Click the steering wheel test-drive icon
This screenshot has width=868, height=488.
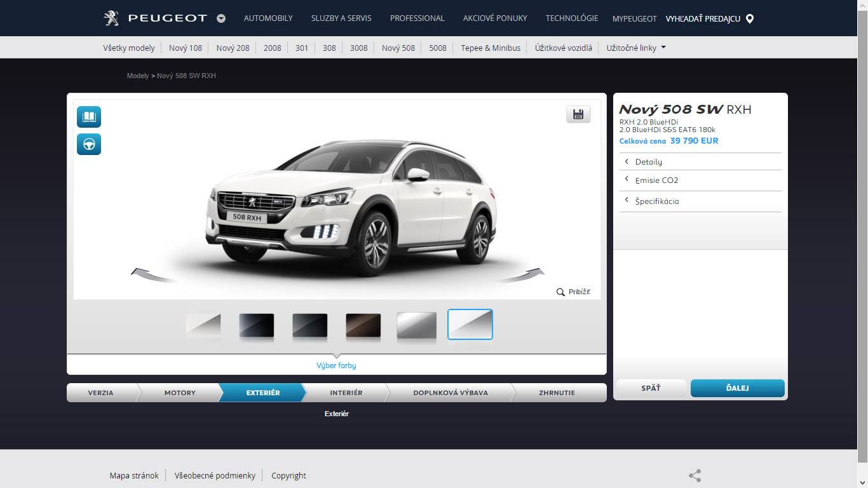[89, 144]
